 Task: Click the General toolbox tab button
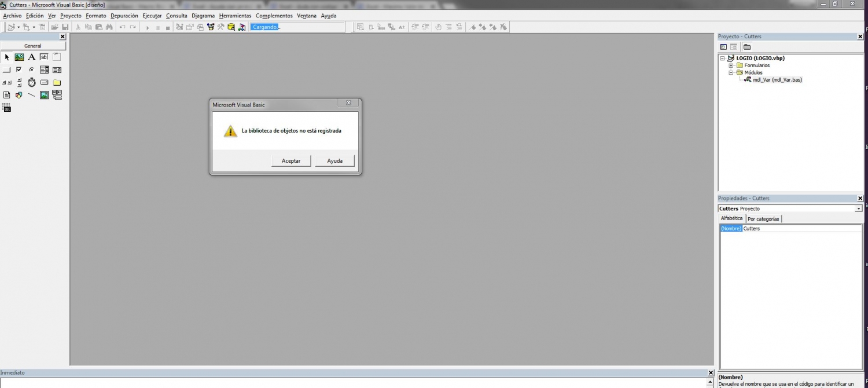point(33,46)
